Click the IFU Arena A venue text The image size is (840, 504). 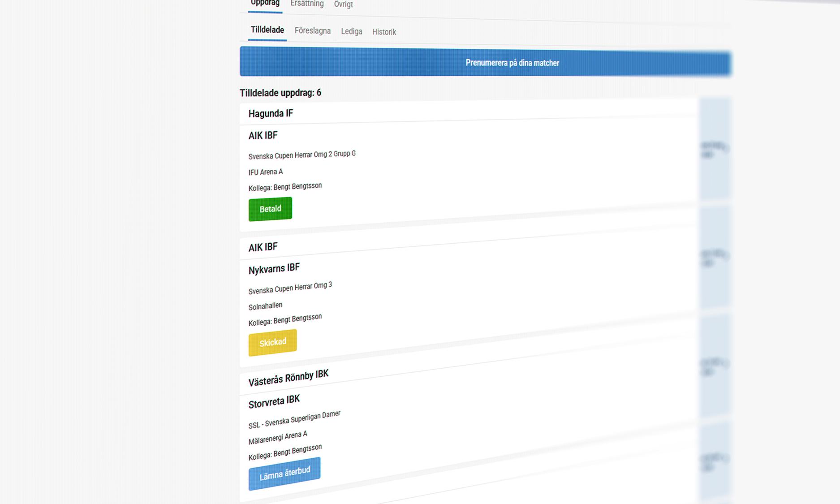266,172
